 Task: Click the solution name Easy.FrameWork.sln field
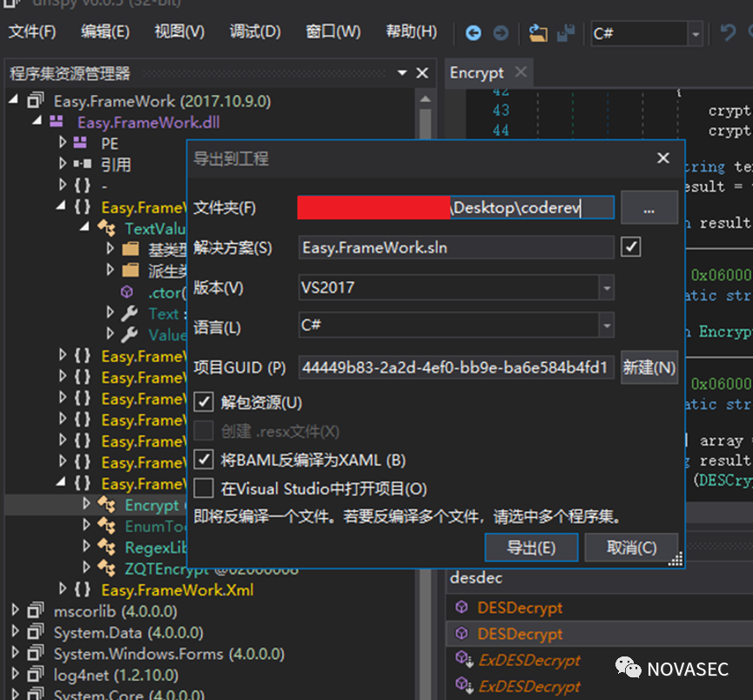[x=456, y=247]
